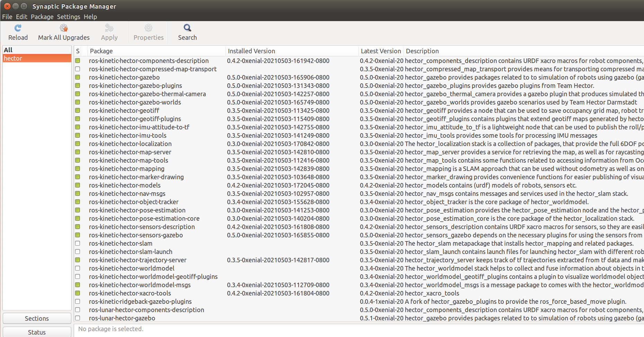Click description of hector_nav_msgs package
Image resolution: width=644 pixels, height=337 pixels.
pyautogui.click(x=516, y=193)
